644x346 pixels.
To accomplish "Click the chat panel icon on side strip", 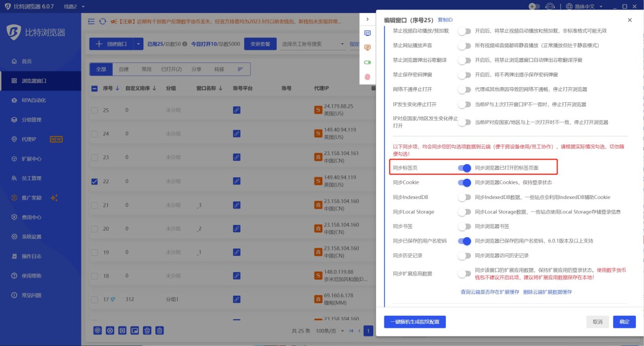I will [x=367, y=33].
